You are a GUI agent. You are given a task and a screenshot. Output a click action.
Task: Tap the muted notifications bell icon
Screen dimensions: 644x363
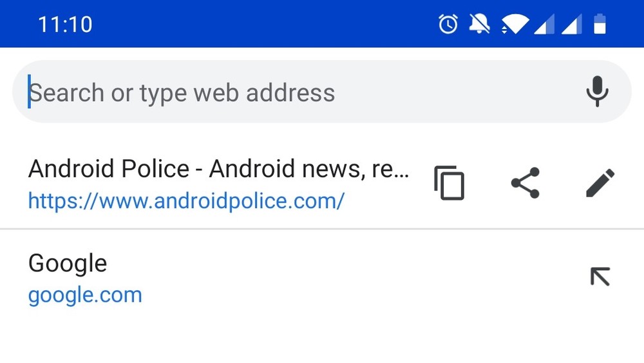click(479, 24)
